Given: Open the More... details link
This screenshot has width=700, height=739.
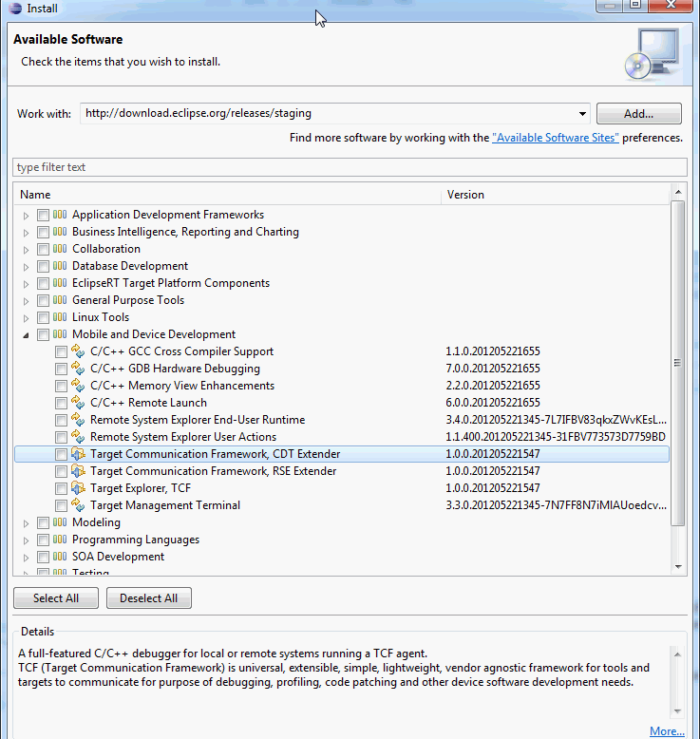Looking at the screenshot, I should pos(667,731).
